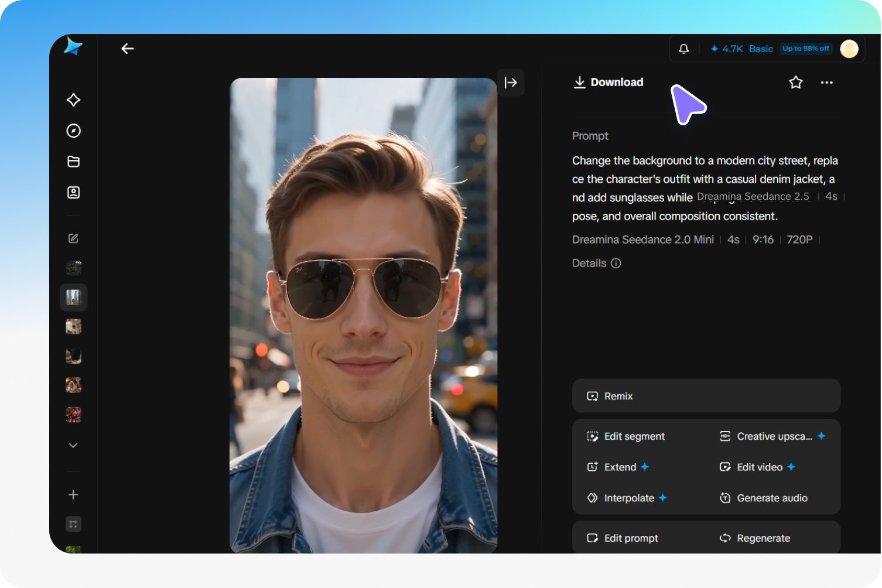882x588 pixels.
Task: Open notifications via the bell icon
Action: (x=683, y=49)
